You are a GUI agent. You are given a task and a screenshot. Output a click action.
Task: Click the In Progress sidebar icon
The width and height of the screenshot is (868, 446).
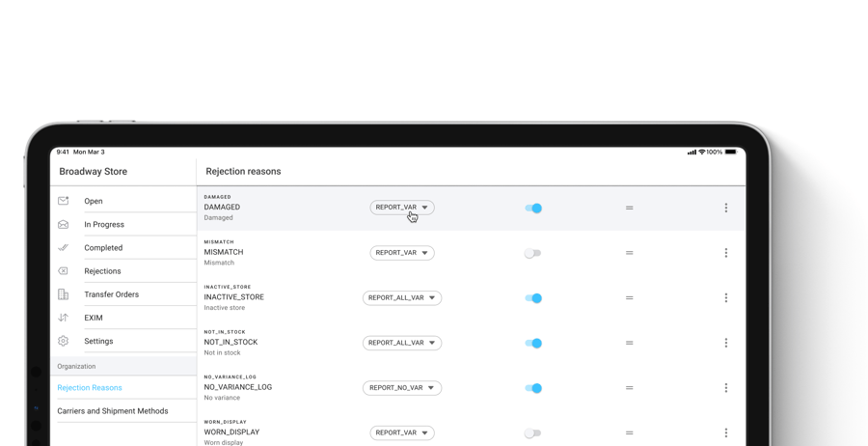point(64,225)
